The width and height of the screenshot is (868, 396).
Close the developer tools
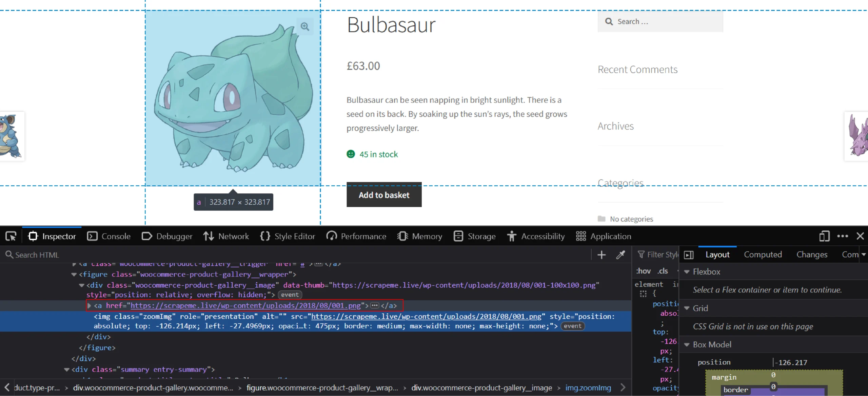pyautogui.click(x=860, y=236)
